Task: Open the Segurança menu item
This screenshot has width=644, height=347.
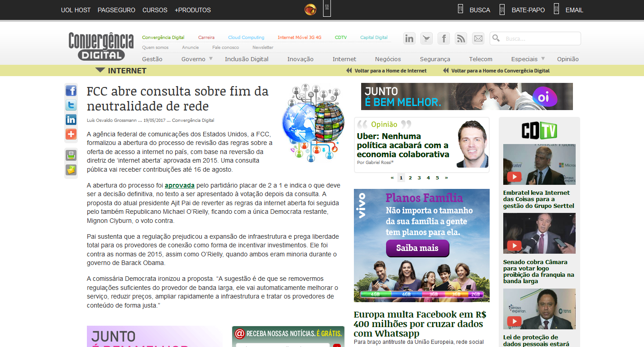Action: [x=435, y=59]
